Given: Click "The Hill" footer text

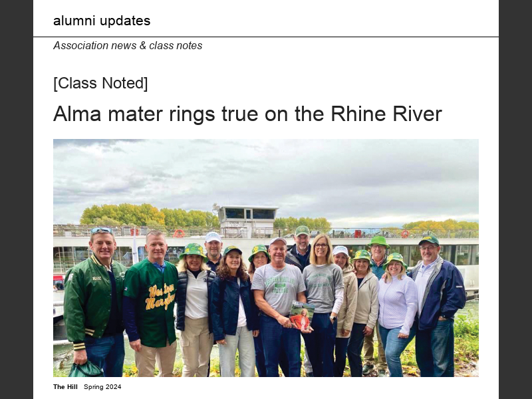Looking at the screenshot, I should coord(66,387).
